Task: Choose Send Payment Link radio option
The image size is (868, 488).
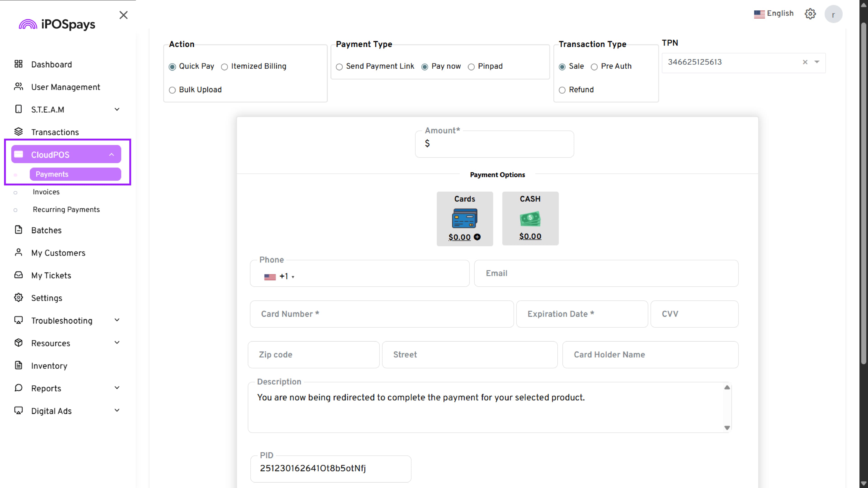Action: 339,67
